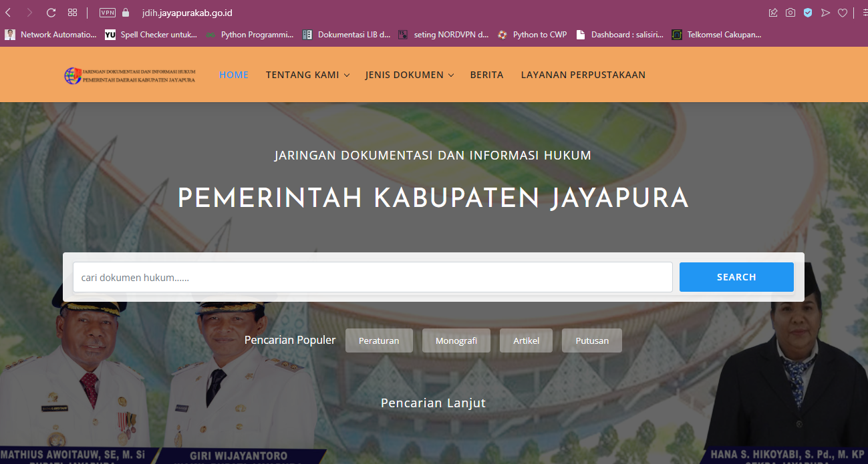Click the paper-plane send icon
Screen dimensions: 868x464
pos(825,13)
